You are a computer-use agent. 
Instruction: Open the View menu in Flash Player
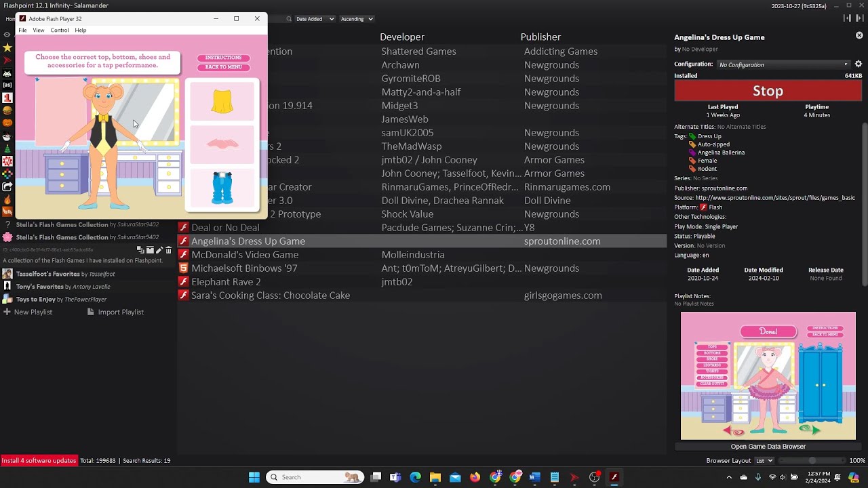tap(39, 30)
